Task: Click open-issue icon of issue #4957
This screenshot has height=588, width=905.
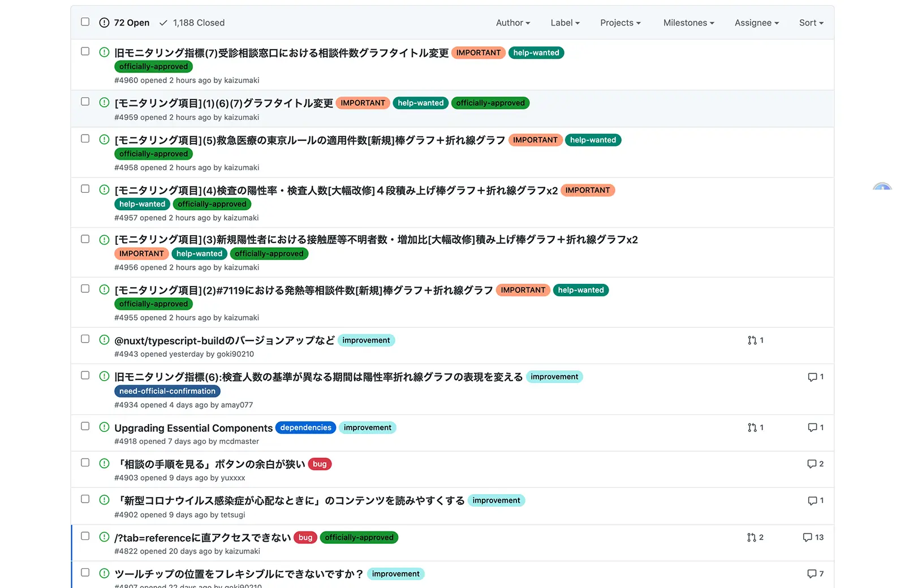Action: pos(104,189)
